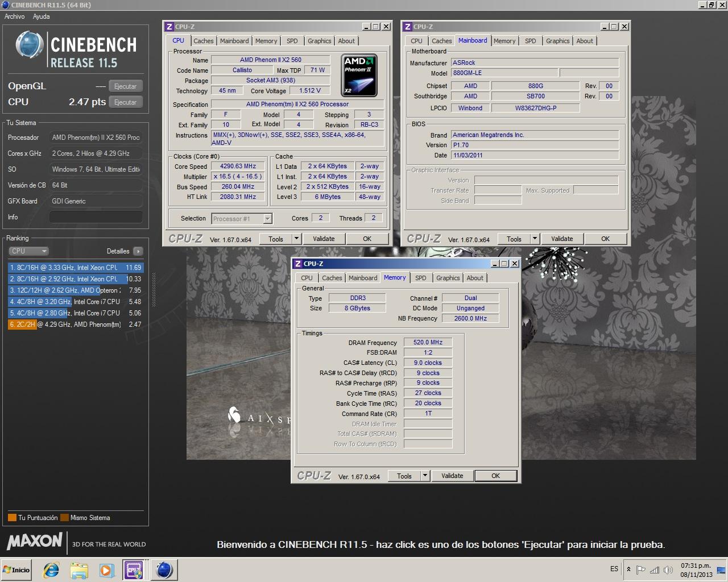Image resolution: width=728 pixels, height=582 pixels.
Task: Open Action Center flag tray icon
Action: tap(640, 569)
